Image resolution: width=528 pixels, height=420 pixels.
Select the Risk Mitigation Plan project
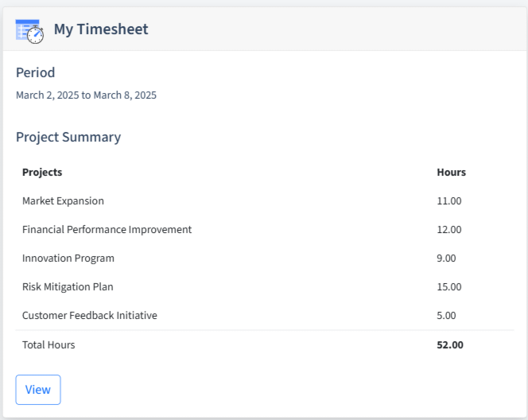pyautogui.click(x=68, y=286)
